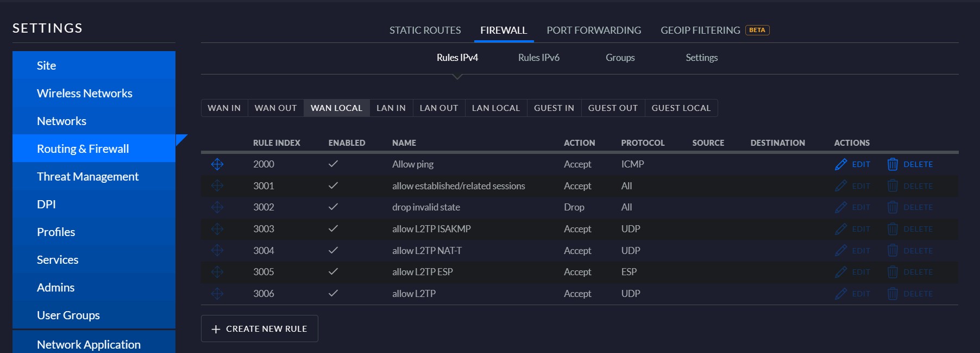The width and height of the screenshot is (980, 353).
Task: Click the enabled checkmark for Allow ping rule
Action: pyautogui.click(x=333, y=164)
